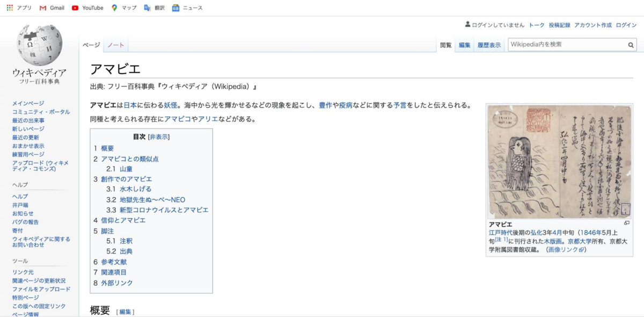Open 練習用ページ in sidebar
This screenshot has height=317, width=644.
point(28,155)
